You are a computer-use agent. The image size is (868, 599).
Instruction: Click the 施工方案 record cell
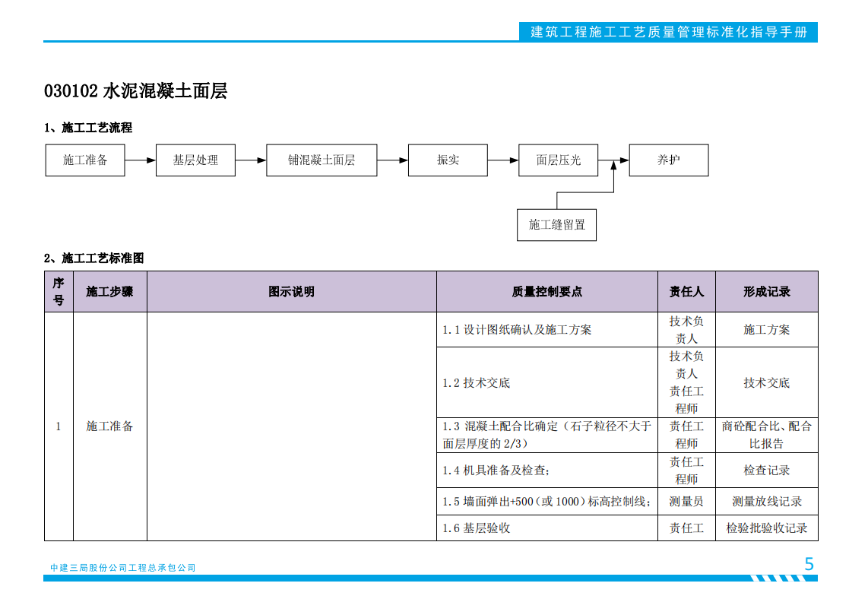[766, 330]
